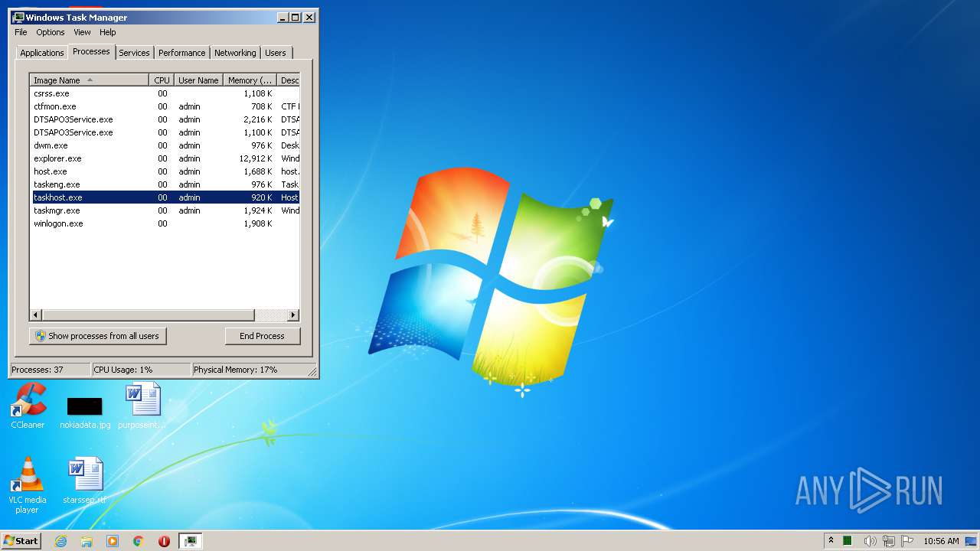Click CPU Usage: 1% status entry
The width and height of the screenshot is (980, 551).
(141, 370)
